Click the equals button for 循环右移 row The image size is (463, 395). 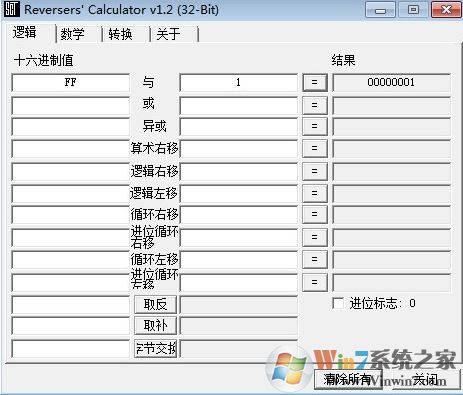[x=314, y=214]
